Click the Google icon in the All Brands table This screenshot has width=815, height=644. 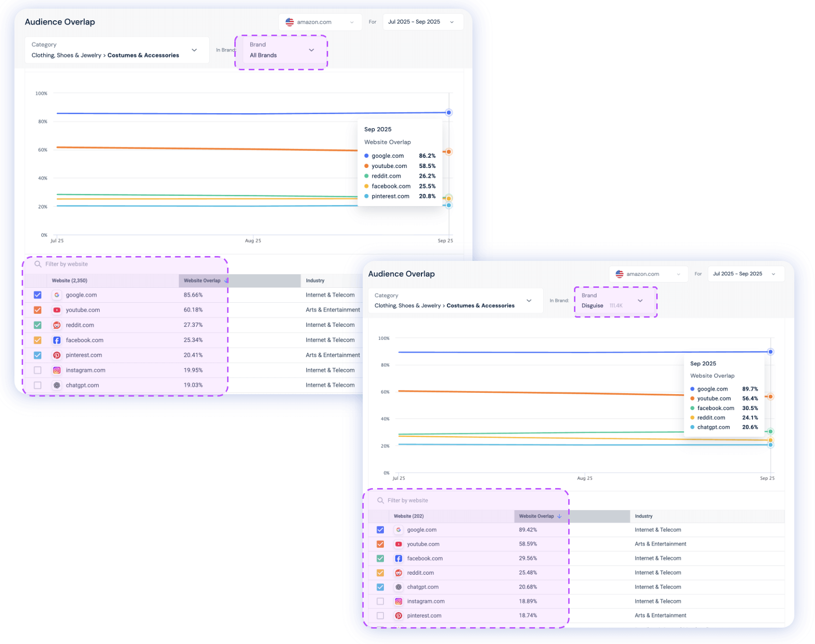pos(57,295)
